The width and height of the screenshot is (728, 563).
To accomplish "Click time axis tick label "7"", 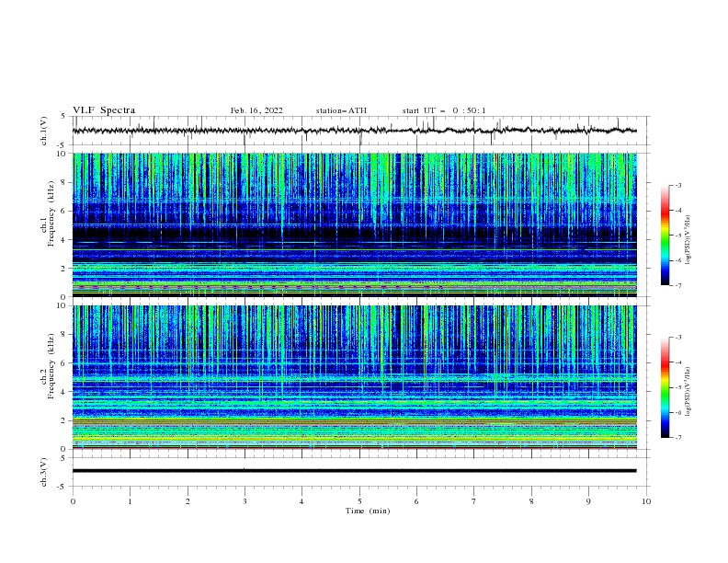I will point(474,501).
